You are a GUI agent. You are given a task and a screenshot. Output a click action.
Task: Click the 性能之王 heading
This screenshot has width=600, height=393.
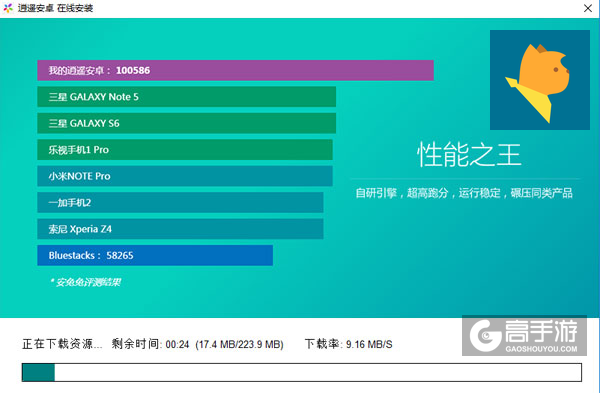(469, 155)
